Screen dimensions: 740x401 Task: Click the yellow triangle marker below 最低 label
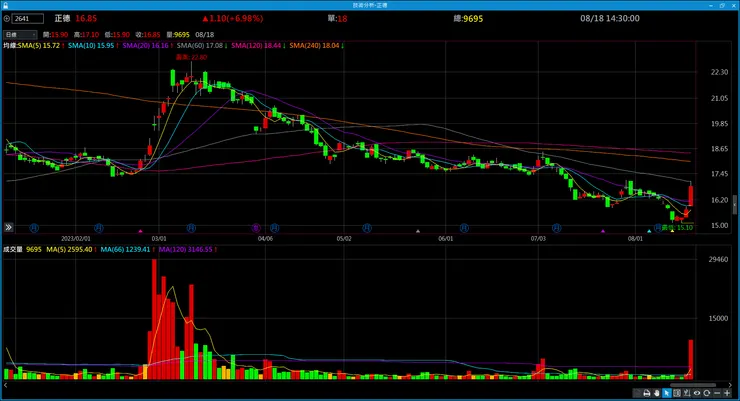[x=673, y=231]
